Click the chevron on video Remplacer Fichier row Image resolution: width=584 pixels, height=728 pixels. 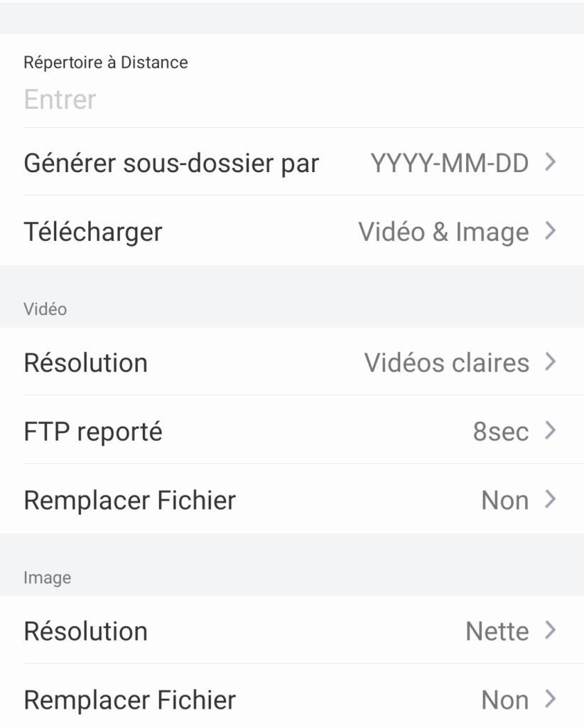(x=550, y=500)
